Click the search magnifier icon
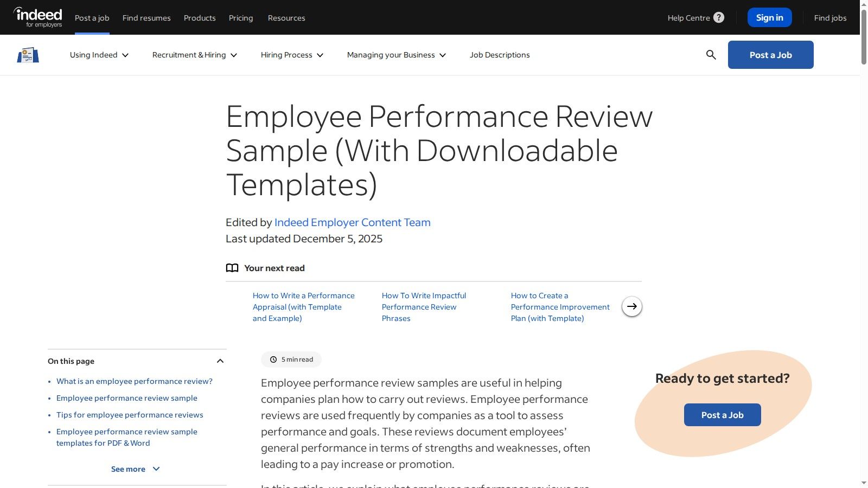868x488 pixels. 710,55
